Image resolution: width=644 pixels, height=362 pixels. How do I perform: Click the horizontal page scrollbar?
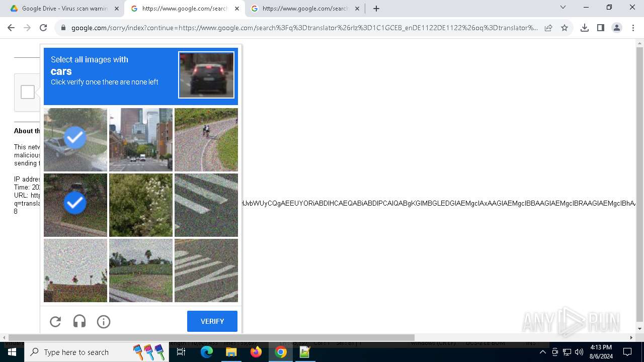tap(211, 337)
